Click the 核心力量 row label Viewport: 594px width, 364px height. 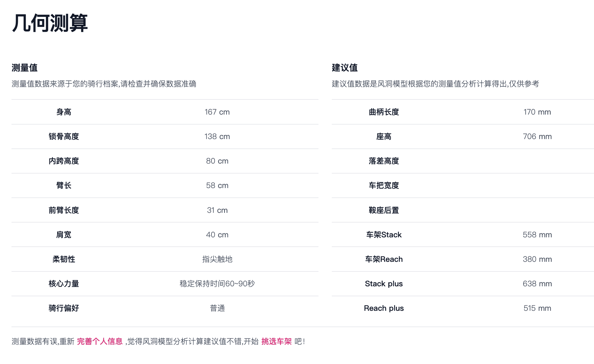click(64, 284)
